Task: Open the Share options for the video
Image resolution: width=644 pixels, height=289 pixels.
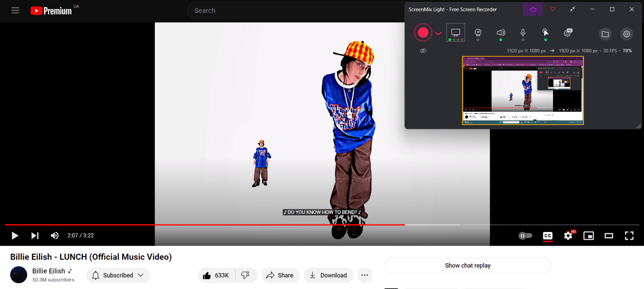Action: point(280,275)
